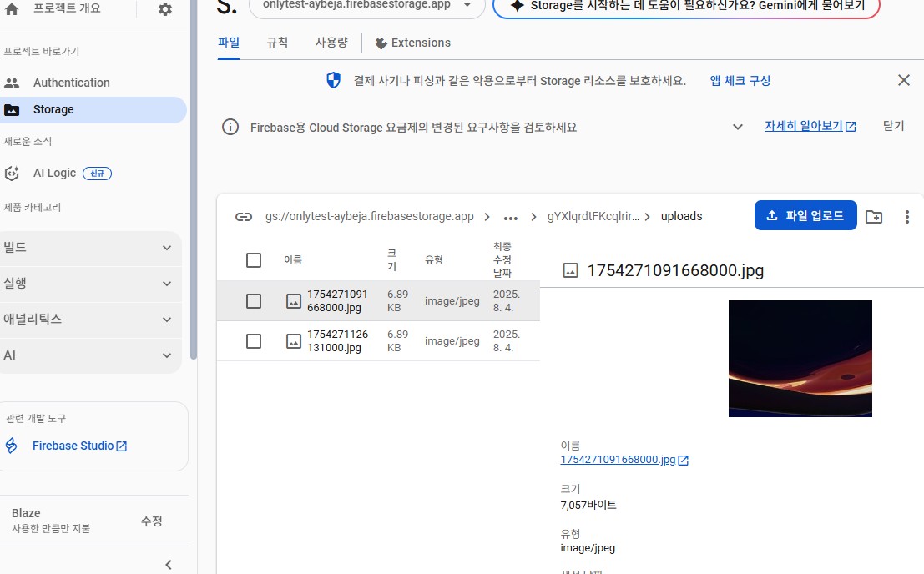This screenshot has width=924, height=574.
Task: Click the 프로젝트 개요 label
Action: [x=67, y=8]
